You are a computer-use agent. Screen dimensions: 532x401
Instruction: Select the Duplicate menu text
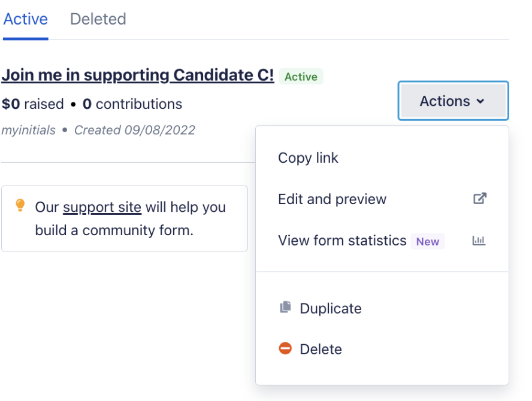point(331,309)
